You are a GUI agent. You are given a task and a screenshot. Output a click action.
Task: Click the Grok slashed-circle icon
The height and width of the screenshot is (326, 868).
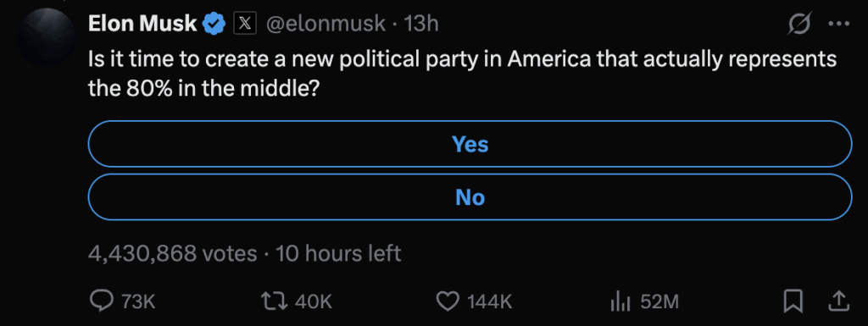[x=800, y=25]
